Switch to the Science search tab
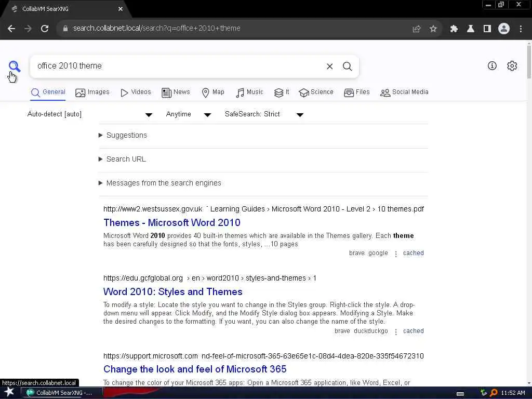The height and width of the screenshot is (399, 532). point(316,92)
